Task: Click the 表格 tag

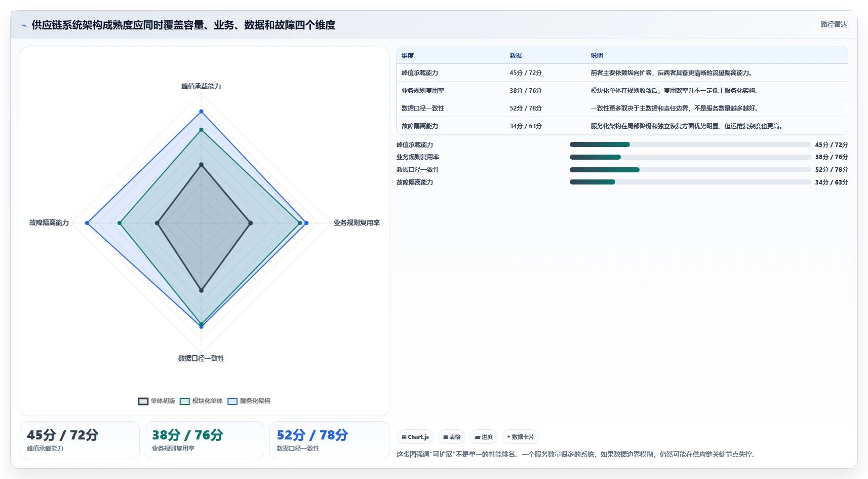Action: 452,437
